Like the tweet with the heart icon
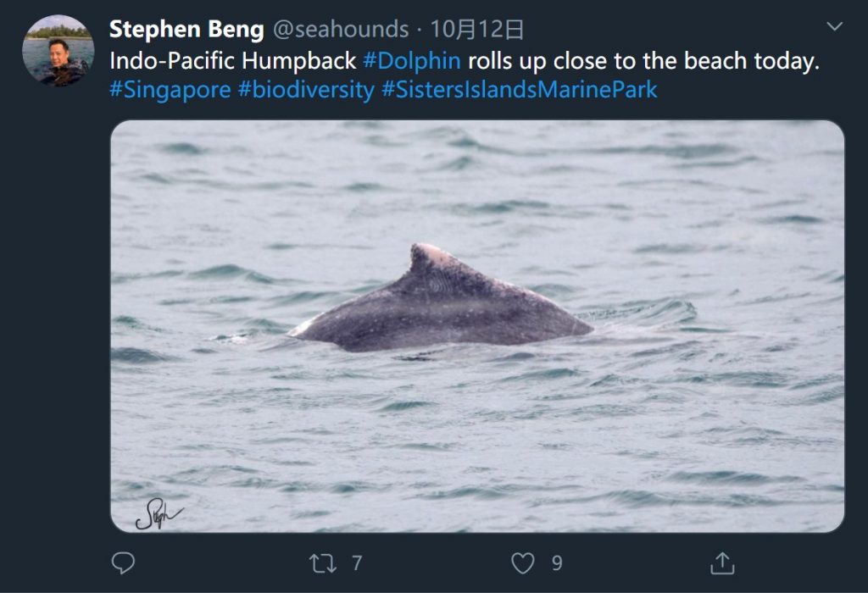Viewport: 868px width, 593px height. point(524,563)
